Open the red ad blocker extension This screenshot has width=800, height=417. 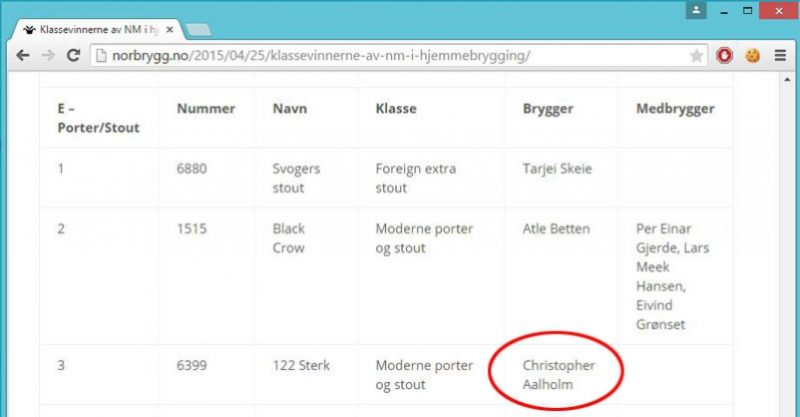click(x=724, y=55)
